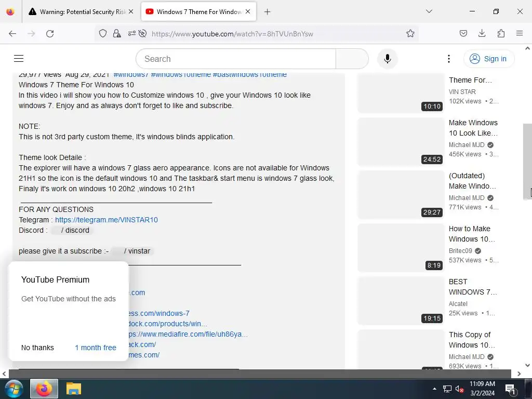Open tracking protection shield icon
Viewport: 532px width, 399px height.
(x=103, y=33)
